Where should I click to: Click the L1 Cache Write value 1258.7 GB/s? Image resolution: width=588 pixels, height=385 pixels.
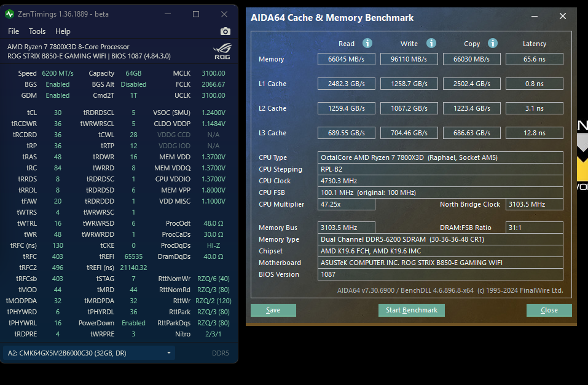click(x=409, y=84)
